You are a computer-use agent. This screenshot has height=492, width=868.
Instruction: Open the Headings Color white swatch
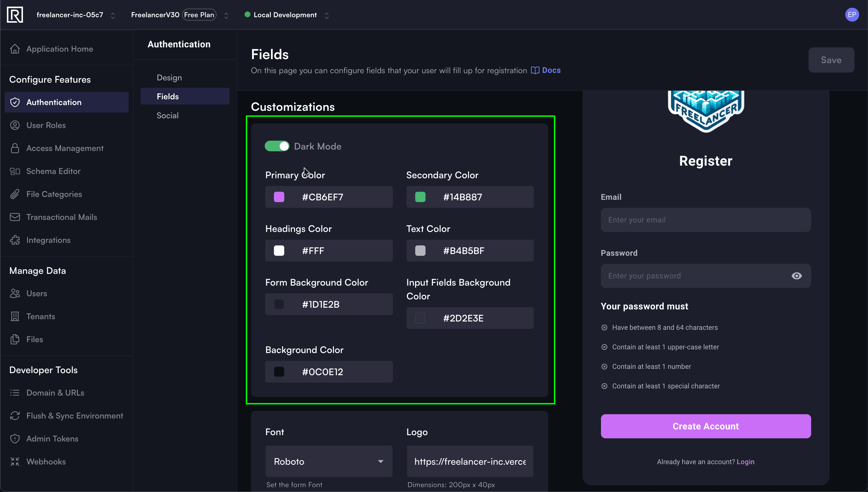[x=279, y=251]
